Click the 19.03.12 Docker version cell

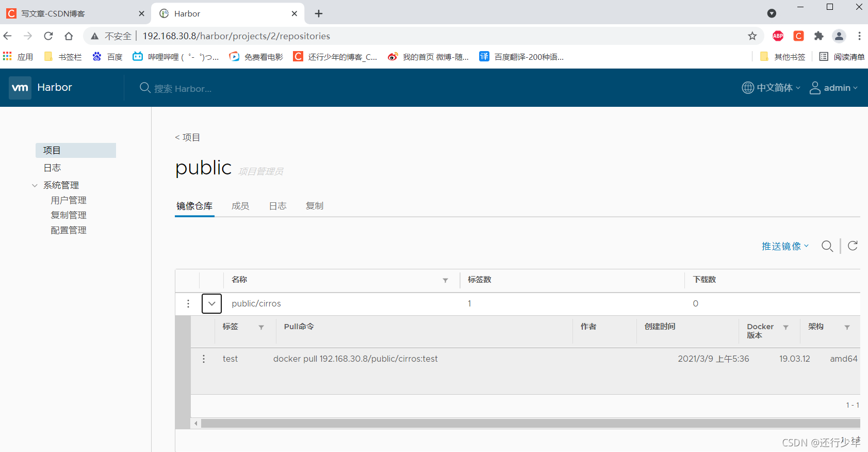(794, 359)
